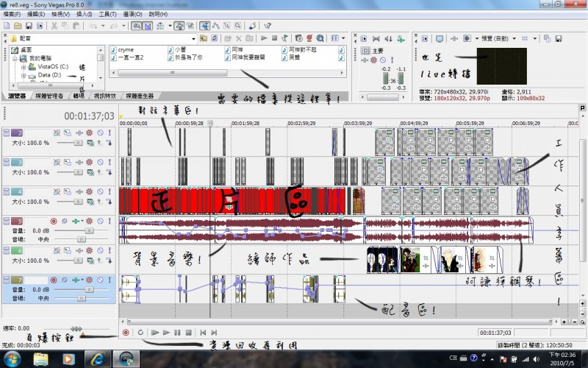This screenshot has width=588, height=368.
Task: Toggle Automatic Crossfades in the toolbar
Action: (148, 26)
